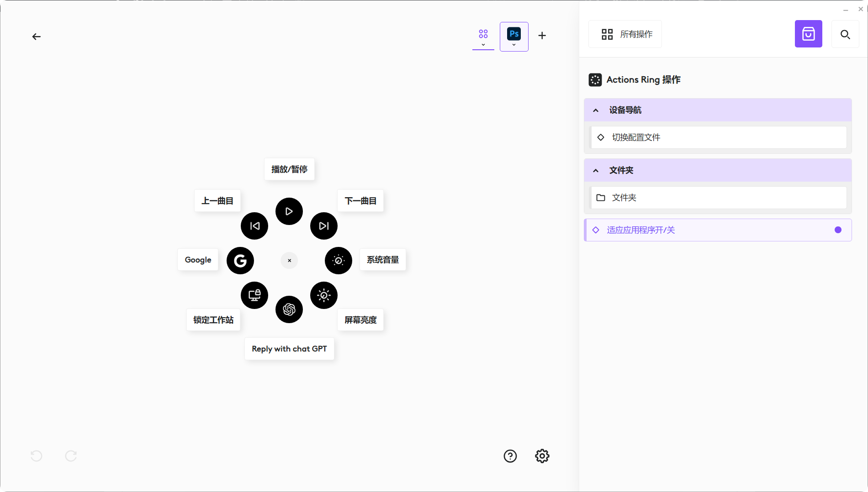Select the 切换配置文件 action
The image size is (868, 492).
pyautogui.click(x=719, y=137)
